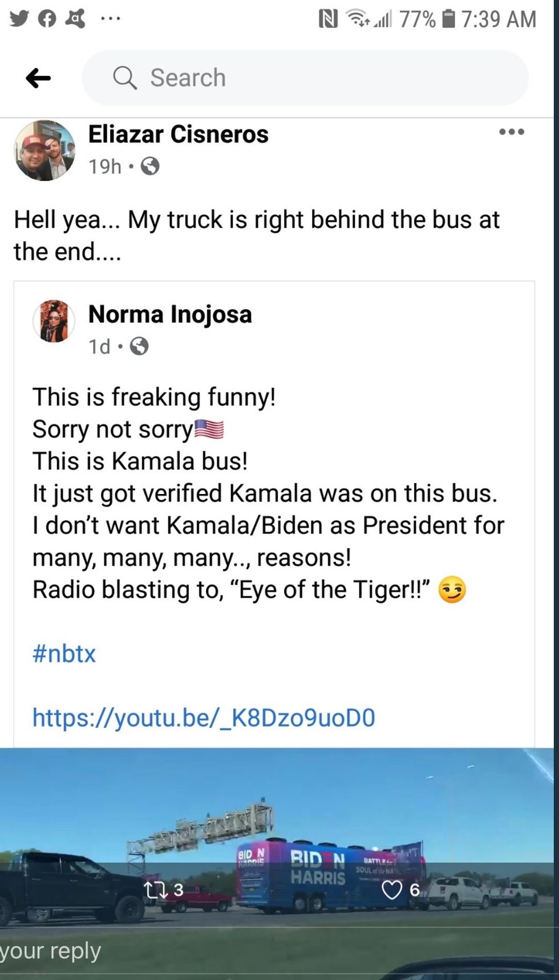Tap the heart like icon
This screenshot has width=559, height=980.
[391, 890]
